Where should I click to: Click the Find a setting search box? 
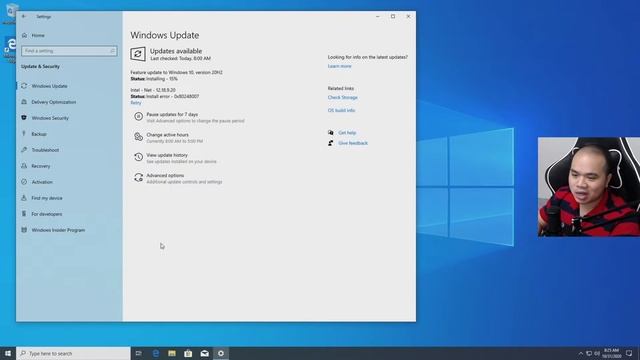click(69, 51)
